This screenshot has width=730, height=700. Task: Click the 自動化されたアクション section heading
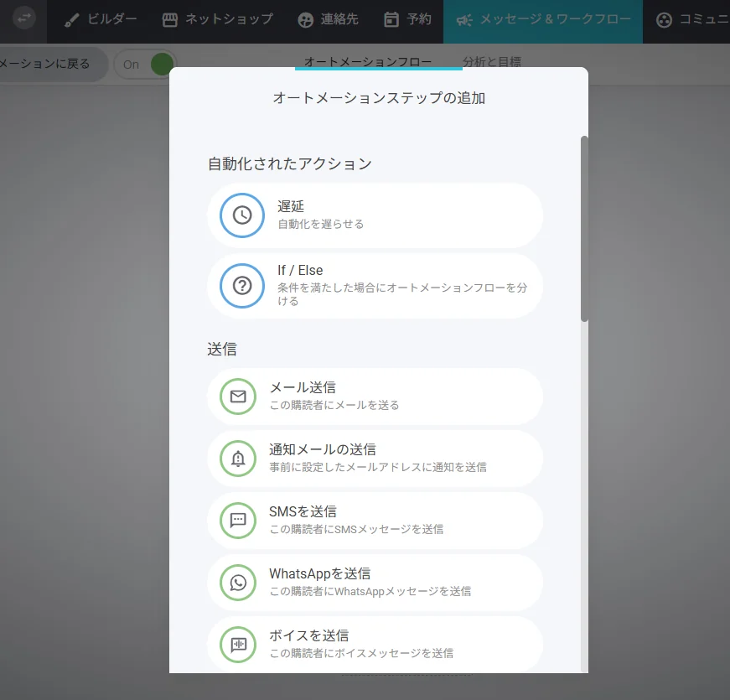[x=290, y=164]
